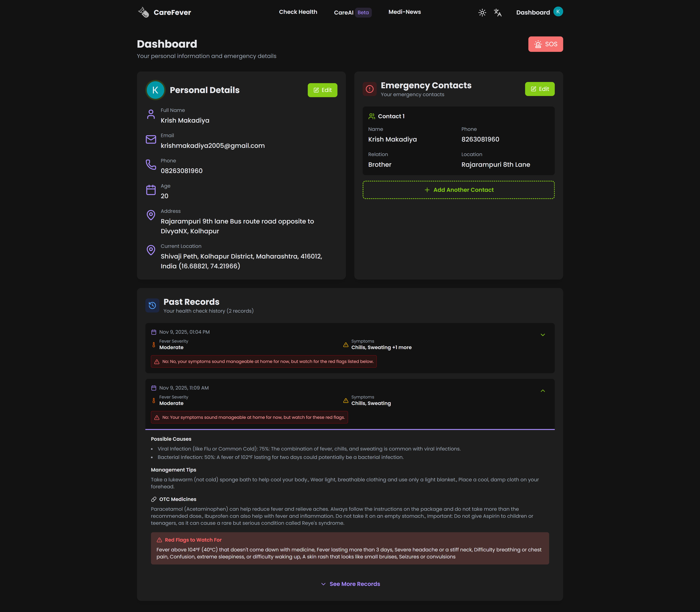The width and height of the screenshot is (700, 612).
Task: Click the K user avatar in header
Action: (x=558, y=12)
